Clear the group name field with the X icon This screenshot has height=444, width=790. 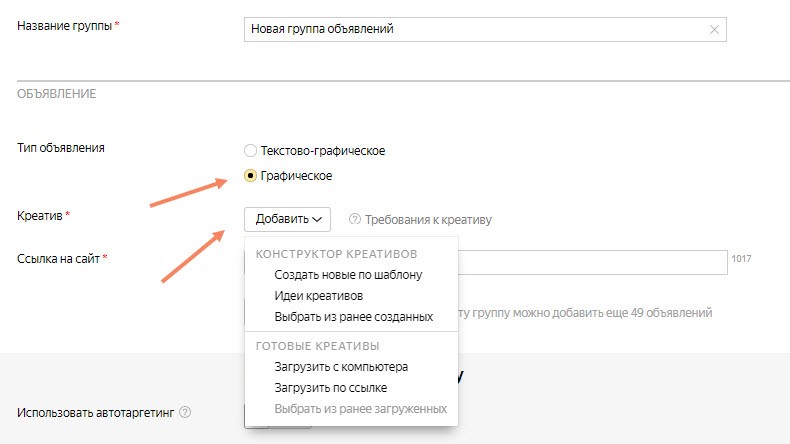pos(714,30)
